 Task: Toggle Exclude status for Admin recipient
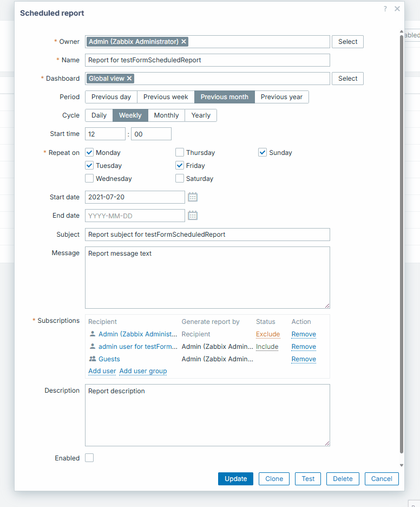[268, 334]
